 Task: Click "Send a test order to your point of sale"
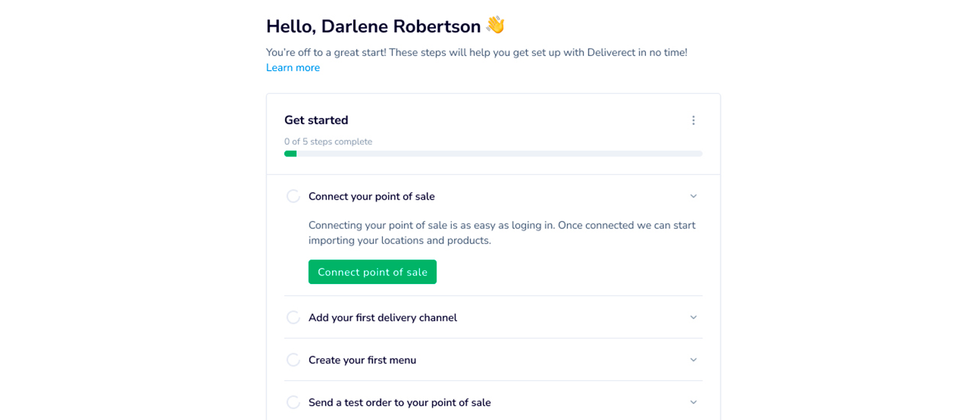point(400,401)
